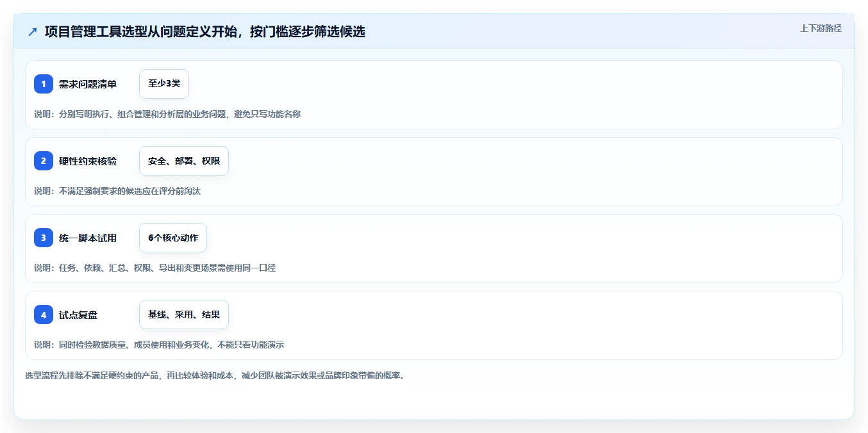Click the footer note starting 选型流程先排除
The height and width of the screenshot is (433, 868).
pos(215,375)
